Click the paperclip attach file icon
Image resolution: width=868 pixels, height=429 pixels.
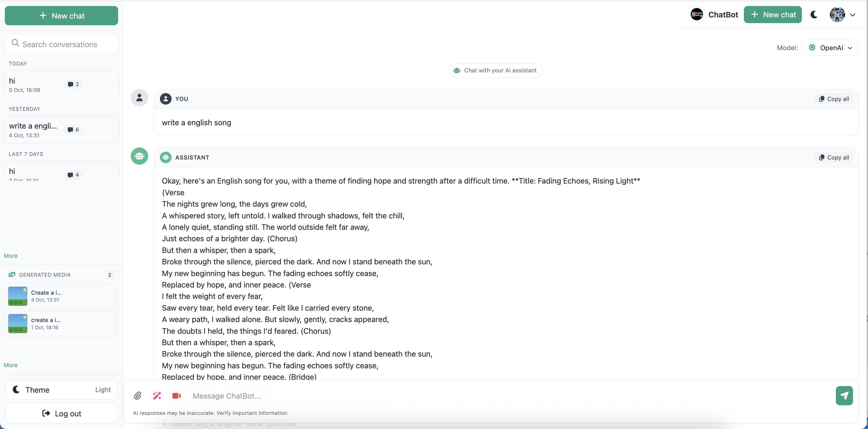pyautogui.click(x=137, y=396)
